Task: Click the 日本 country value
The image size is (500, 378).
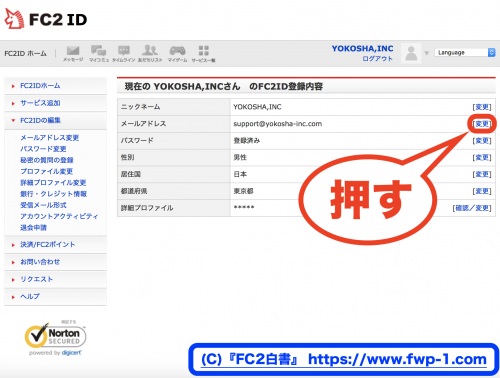Action: (x=240, y=174)
